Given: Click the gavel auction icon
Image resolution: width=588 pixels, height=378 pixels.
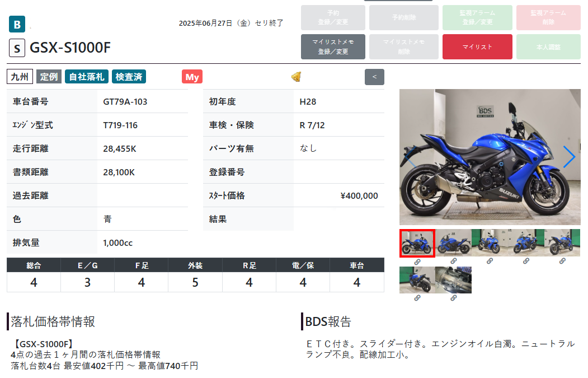Looking at the screenshot, I should pos(297,77).
